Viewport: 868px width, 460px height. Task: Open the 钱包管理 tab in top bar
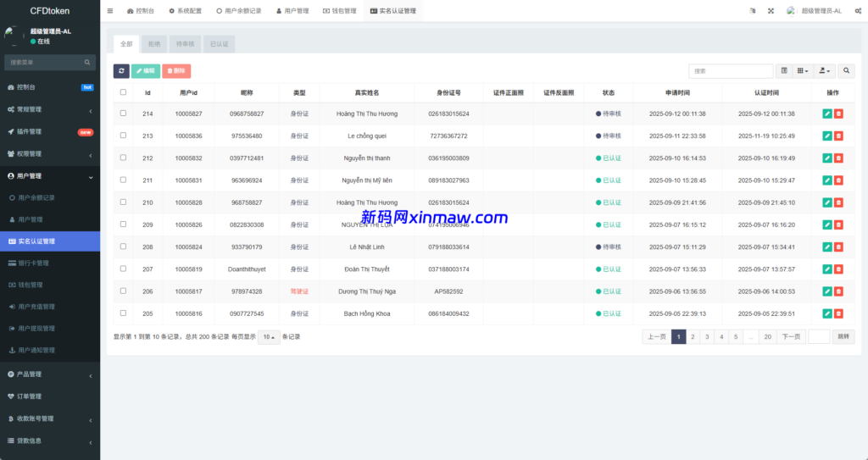(340, 11)
